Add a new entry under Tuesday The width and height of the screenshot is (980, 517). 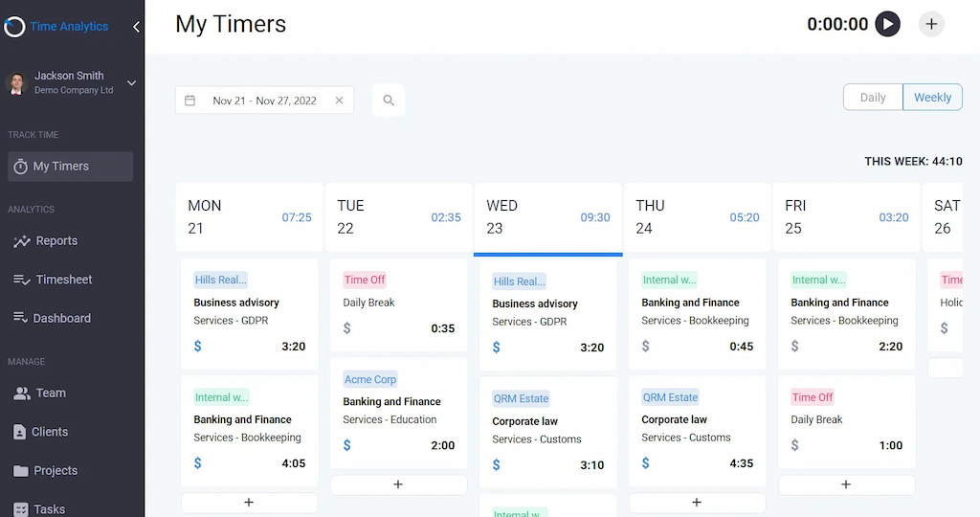(398, 484)
